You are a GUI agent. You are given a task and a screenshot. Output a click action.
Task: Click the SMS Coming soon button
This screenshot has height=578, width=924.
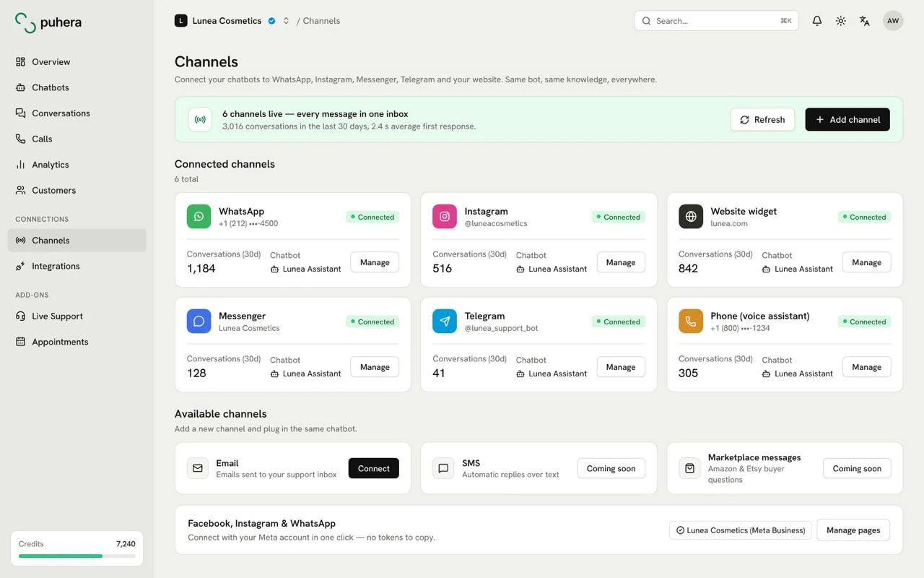click(x=611, y=468)
